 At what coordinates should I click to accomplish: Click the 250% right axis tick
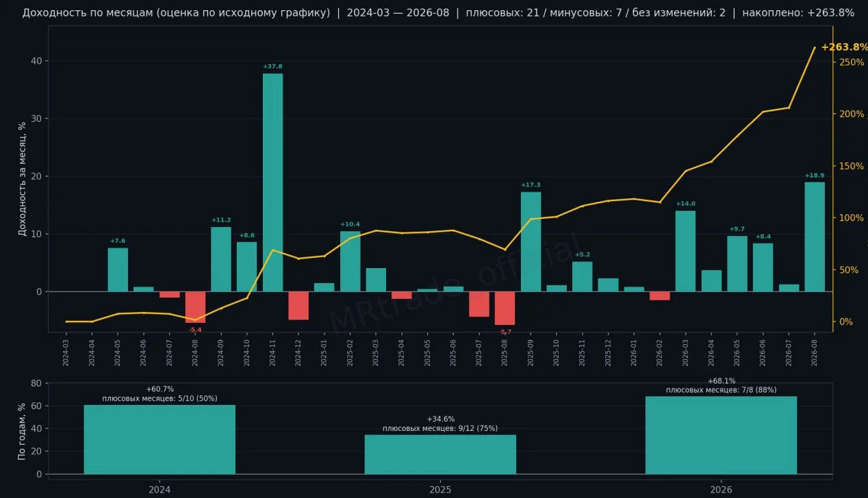point(852,62)
